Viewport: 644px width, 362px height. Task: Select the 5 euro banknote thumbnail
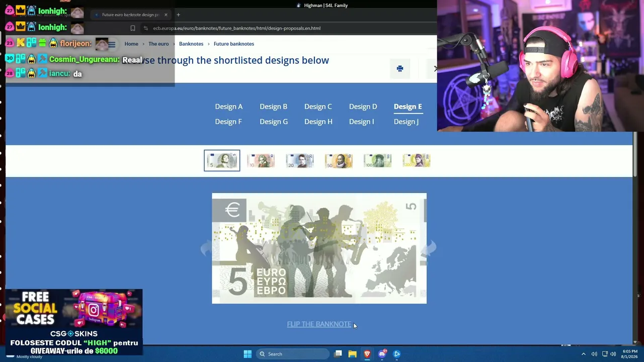point(222,160)
